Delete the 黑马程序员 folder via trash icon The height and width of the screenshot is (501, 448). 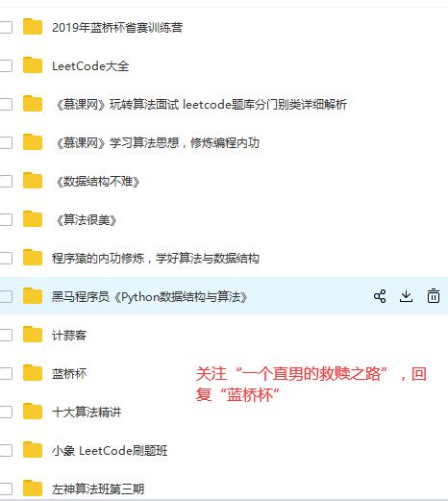click(434, 296)
